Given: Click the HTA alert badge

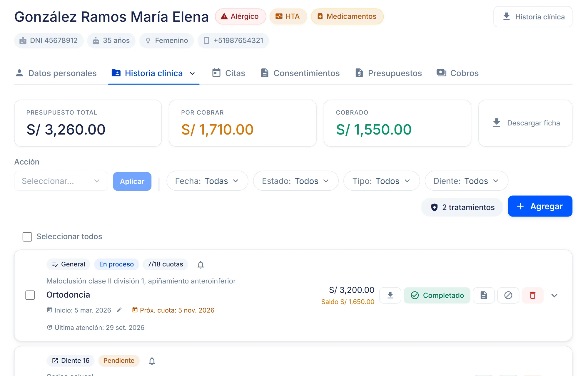Looking at the screenshot, I should point(288,16).
